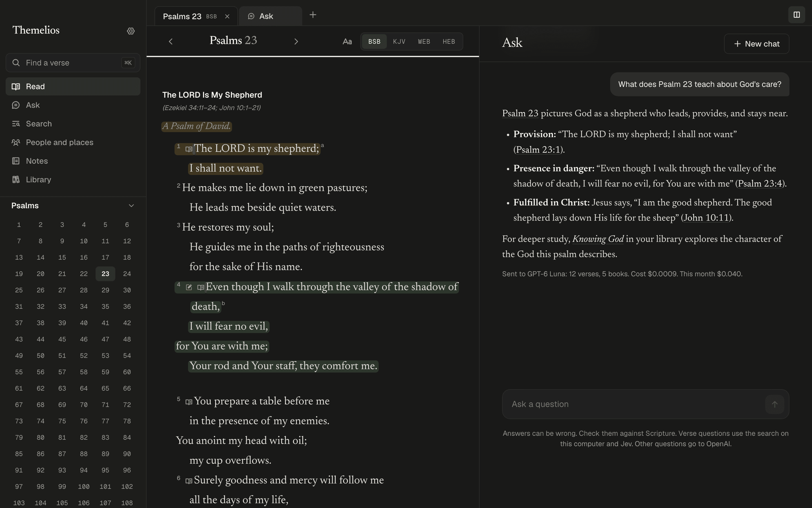Open Ask in the sidebar
This screenshot has width=812, height=508.
73,105
